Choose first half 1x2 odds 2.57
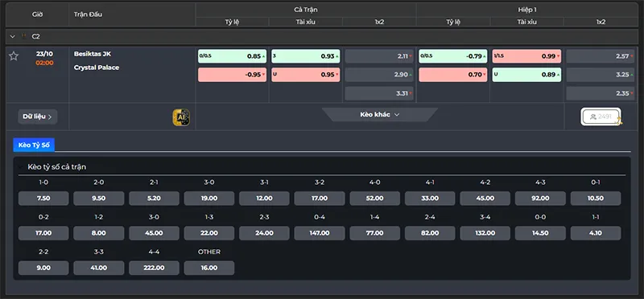 click(x=600, y=56)
